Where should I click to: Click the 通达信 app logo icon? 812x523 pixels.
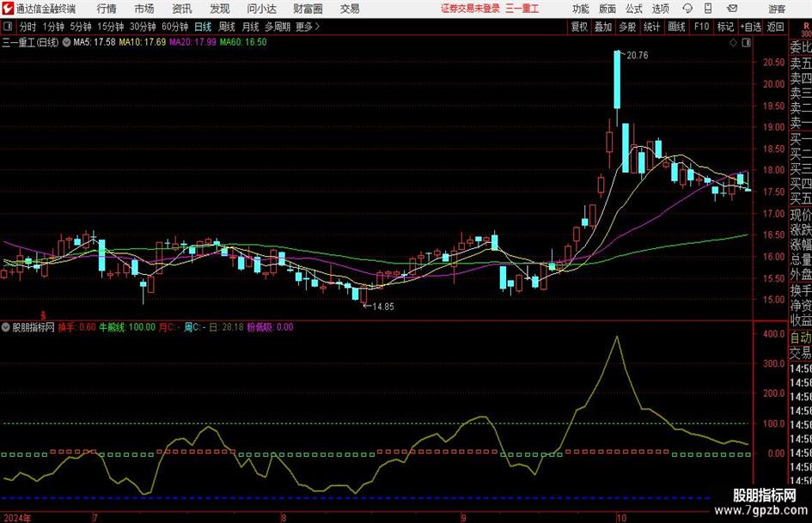coord(8,9)
